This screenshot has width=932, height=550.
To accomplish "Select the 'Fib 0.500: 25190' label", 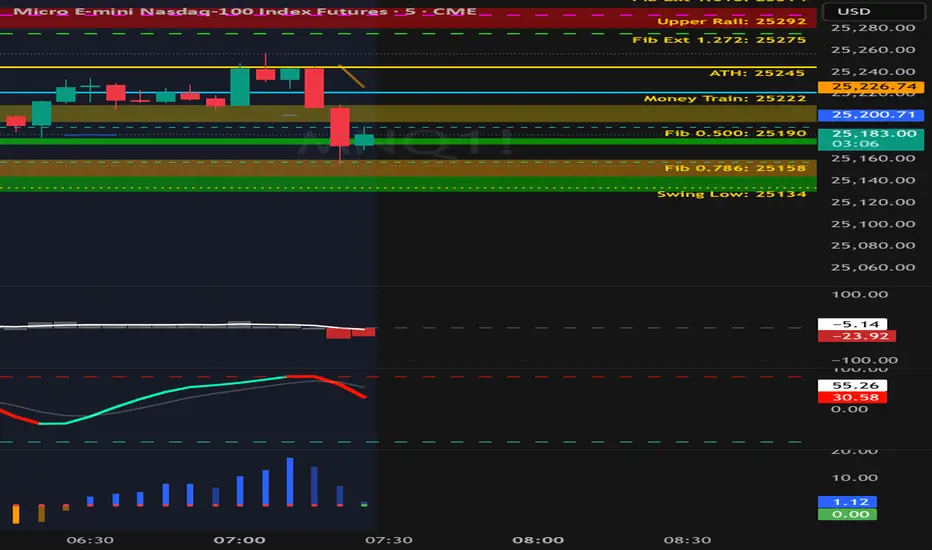I will [735, 133].
